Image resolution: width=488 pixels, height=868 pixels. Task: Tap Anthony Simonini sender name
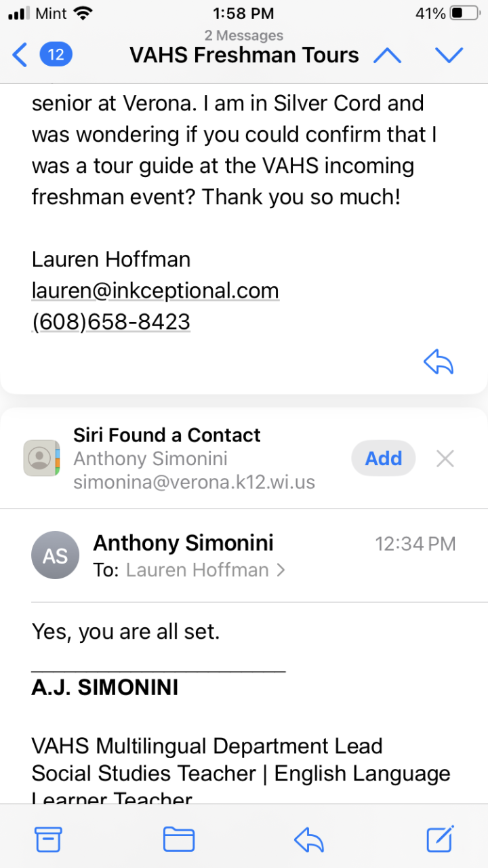tap(183, 542)
